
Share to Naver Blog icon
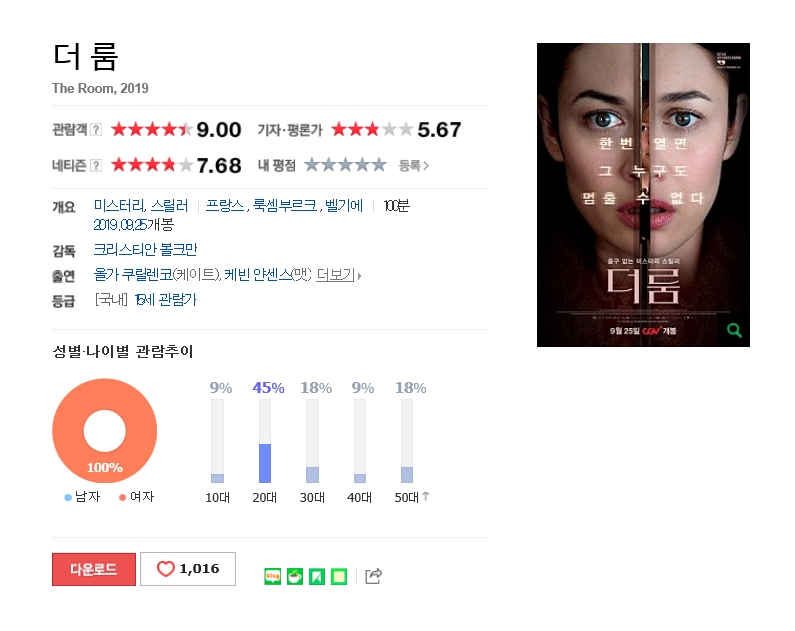(x=272, y=576)
